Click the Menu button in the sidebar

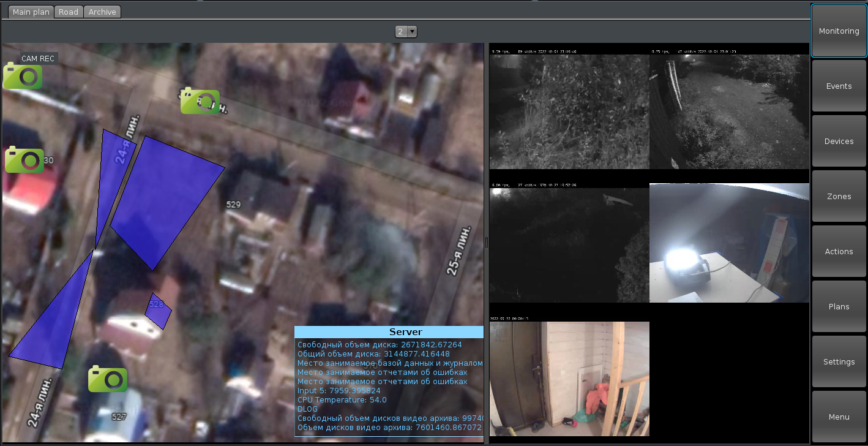839,417
